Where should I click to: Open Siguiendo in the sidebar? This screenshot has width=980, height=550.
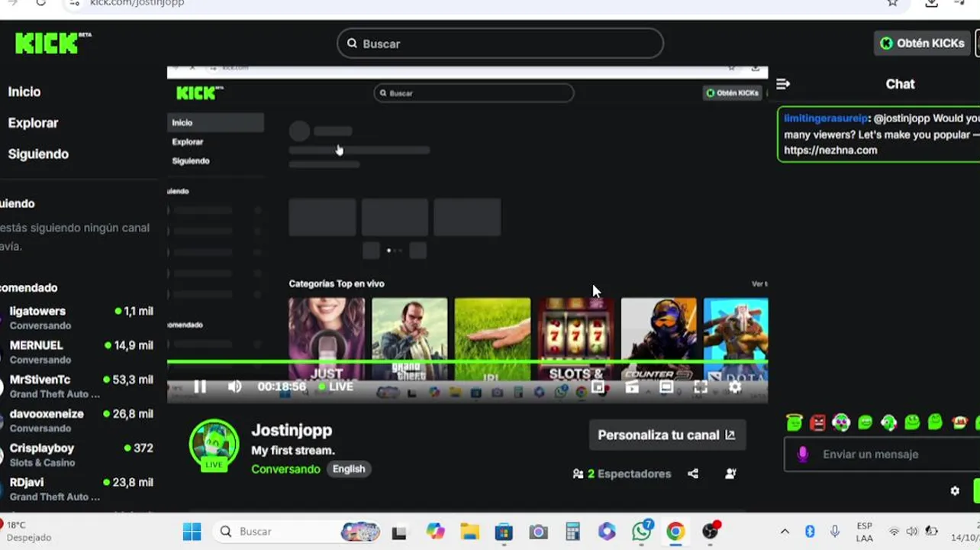click(38, 154)
